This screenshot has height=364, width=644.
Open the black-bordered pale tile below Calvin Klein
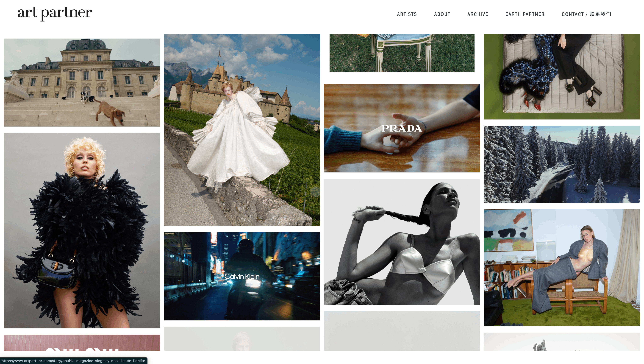(242, 339)
